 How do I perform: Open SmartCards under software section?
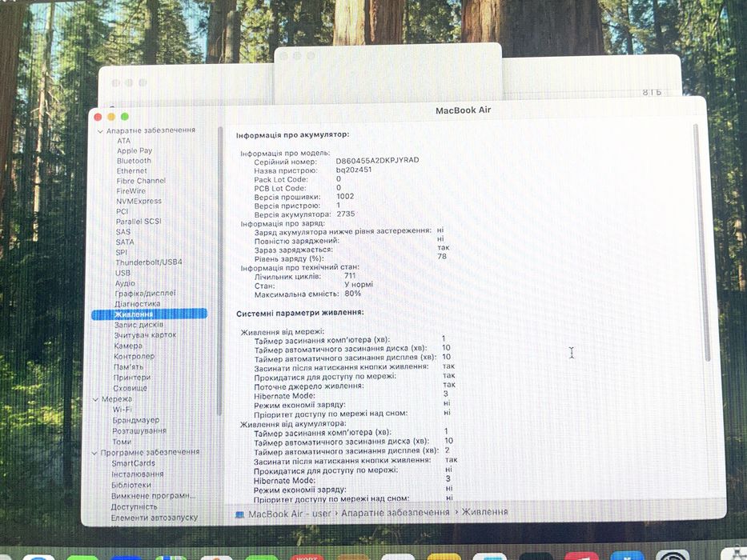coord(134,463)
